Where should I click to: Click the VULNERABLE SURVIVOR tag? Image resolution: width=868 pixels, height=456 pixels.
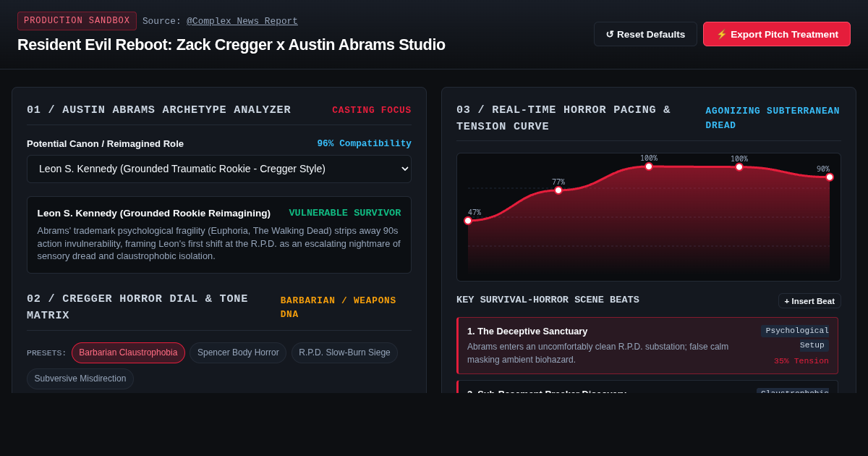click(x=345, y=213)
